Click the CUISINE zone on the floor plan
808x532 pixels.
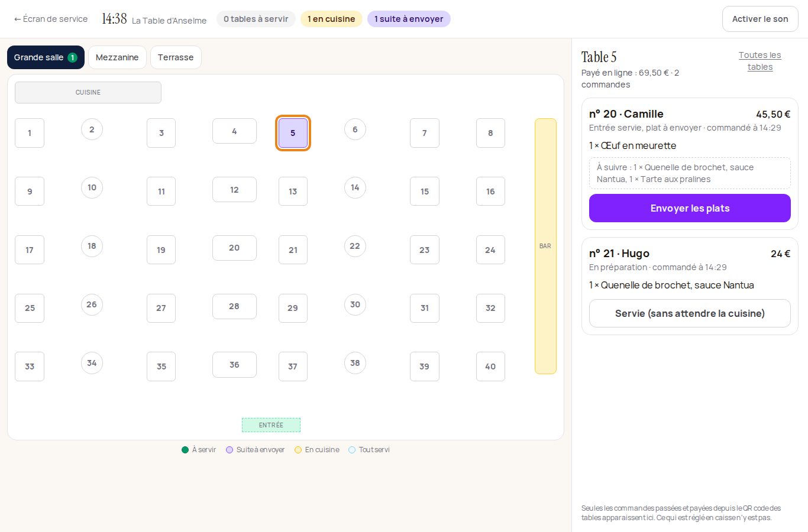pos(88,92)
